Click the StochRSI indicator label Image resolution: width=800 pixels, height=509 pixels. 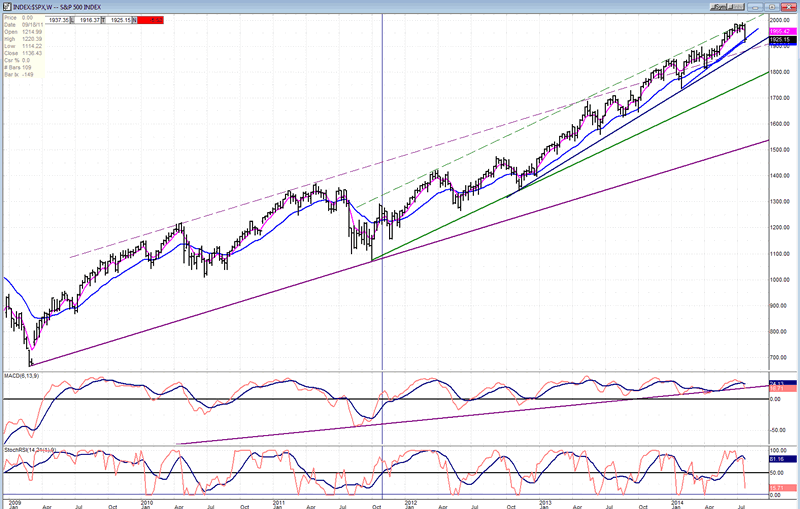30,450
